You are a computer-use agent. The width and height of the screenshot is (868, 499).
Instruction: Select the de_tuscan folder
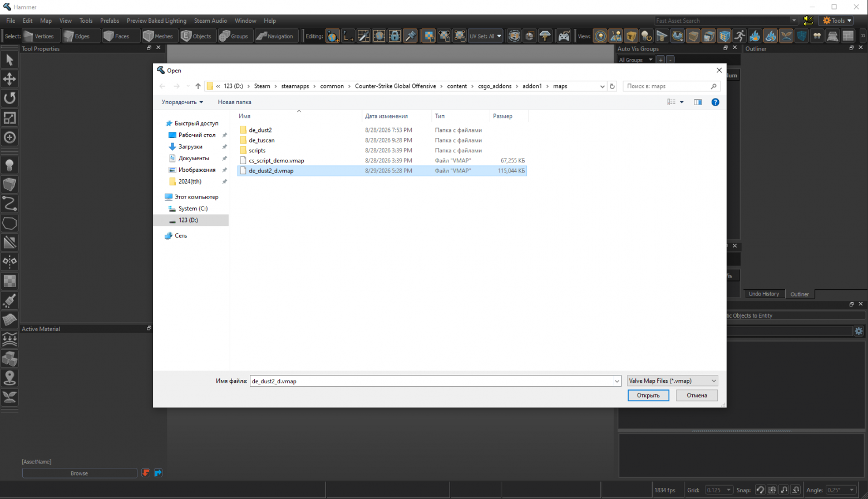tap(262, 140)
